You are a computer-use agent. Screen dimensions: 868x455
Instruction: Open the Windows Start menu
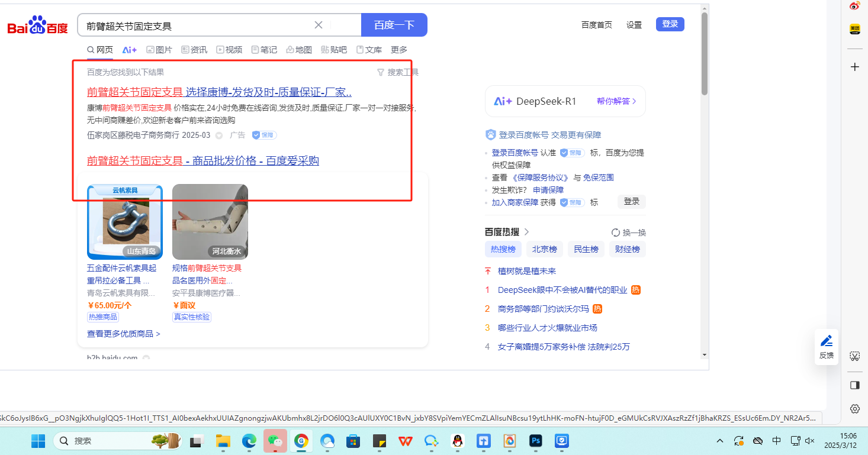point(38,441)
